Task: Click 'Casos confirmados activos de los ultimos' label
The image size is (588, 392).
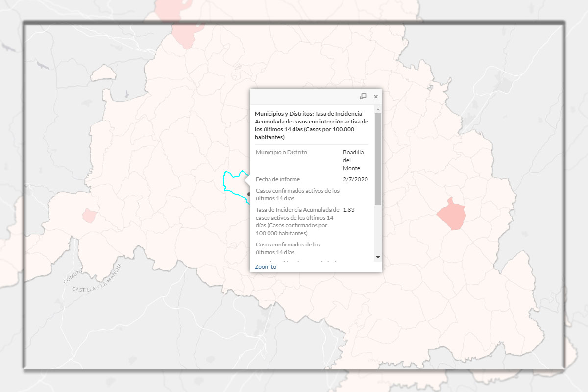Action: click(x=297, y=195)
